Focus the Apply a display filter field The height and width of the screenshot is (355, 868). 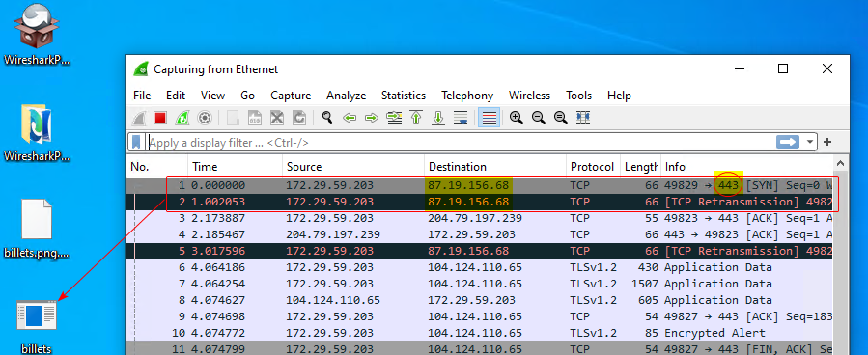click(x=460, y=143)
